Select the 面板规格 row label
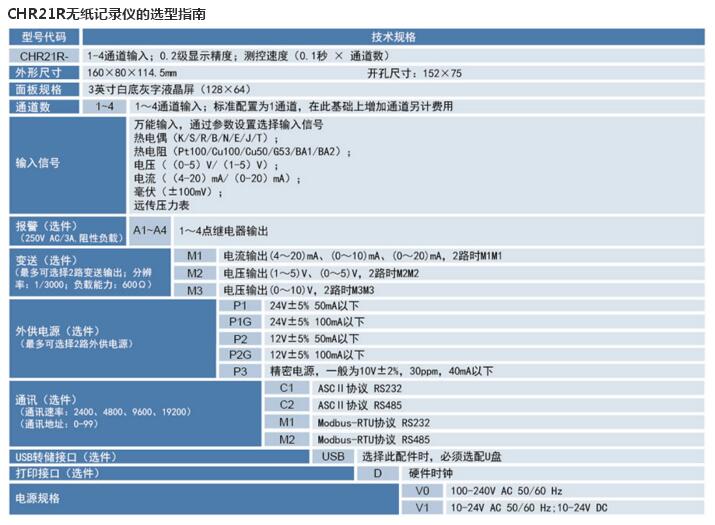The image size is (715, 525). click(x=41, y=89)
